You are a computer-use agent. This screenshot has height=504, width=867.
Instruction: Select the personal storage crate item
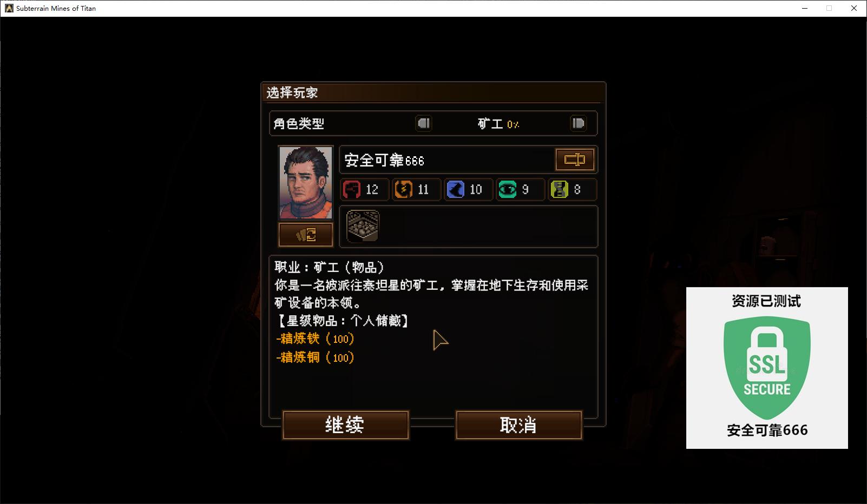(363, 226)
